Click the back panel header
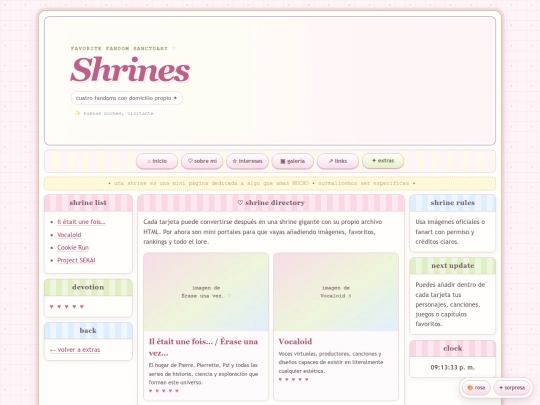Screen dimensions: 540x405 (88, 331)
